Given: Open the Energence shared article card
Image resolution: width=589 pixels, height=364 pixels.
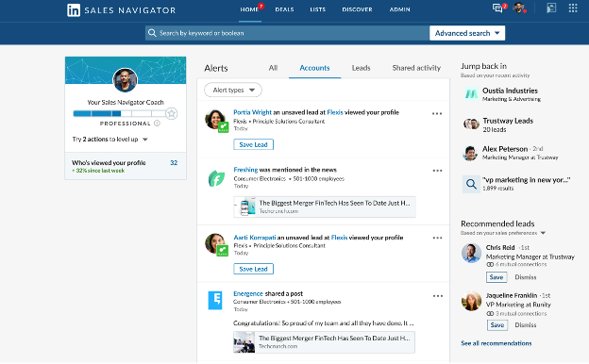Looking at the screenshot, I should (x=324, y=342).
